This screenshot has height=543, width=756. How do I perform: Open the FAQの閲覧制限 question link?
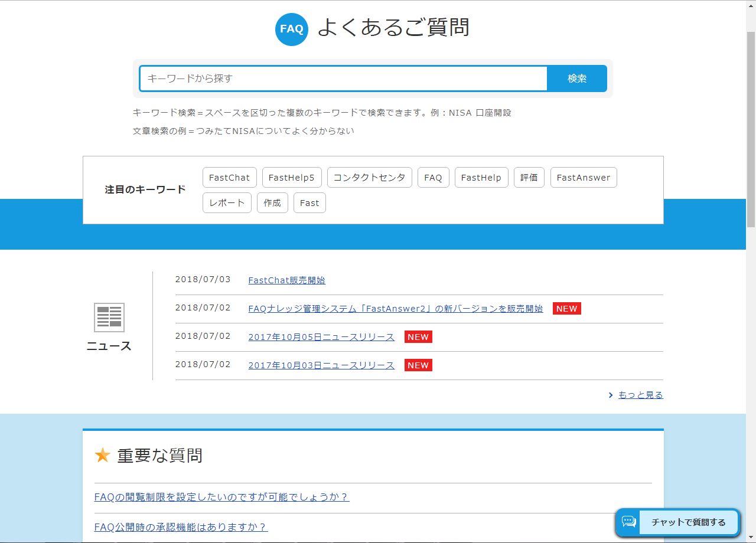tap(221, 497)
